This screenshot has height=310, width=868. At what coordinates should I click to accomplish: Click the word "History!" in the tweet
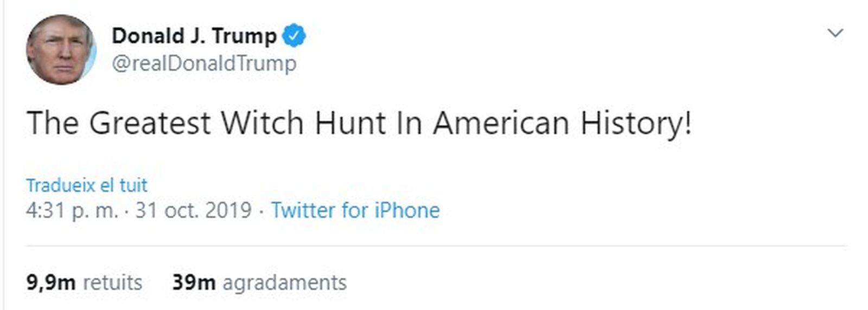point(636,123)
